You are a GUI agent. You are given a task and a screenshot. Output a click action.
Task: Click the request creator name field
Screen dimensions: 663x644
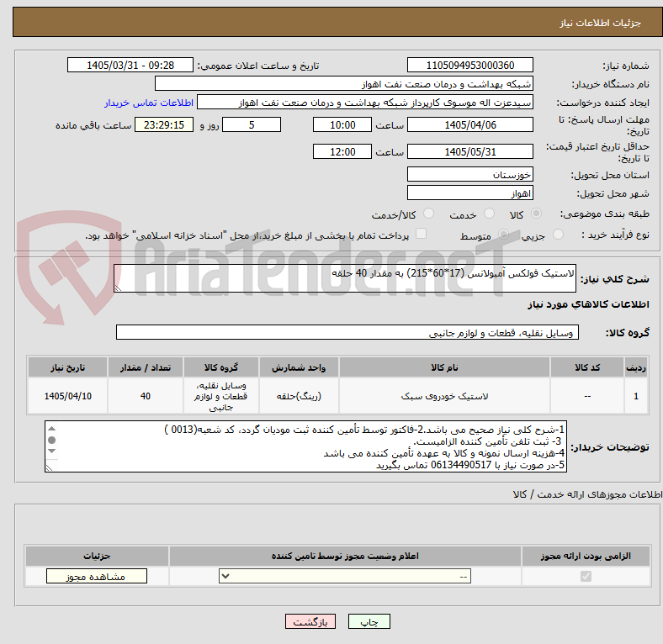365,103
